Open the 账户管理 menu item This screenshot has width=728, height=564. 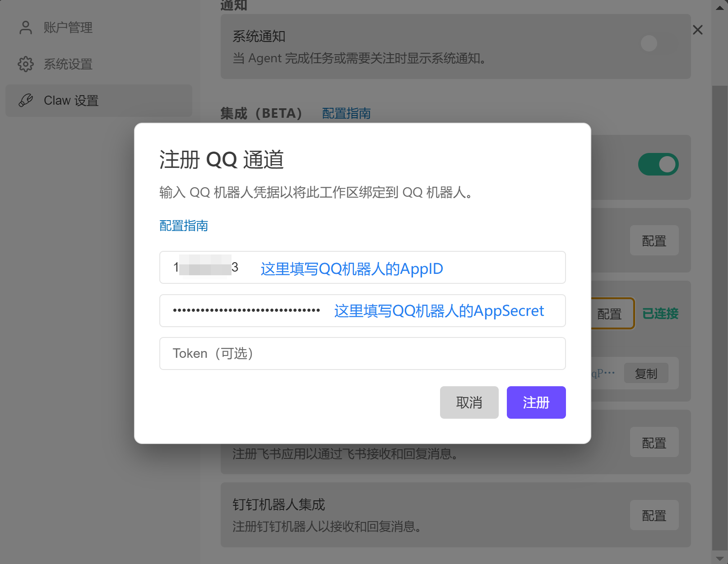99,28
